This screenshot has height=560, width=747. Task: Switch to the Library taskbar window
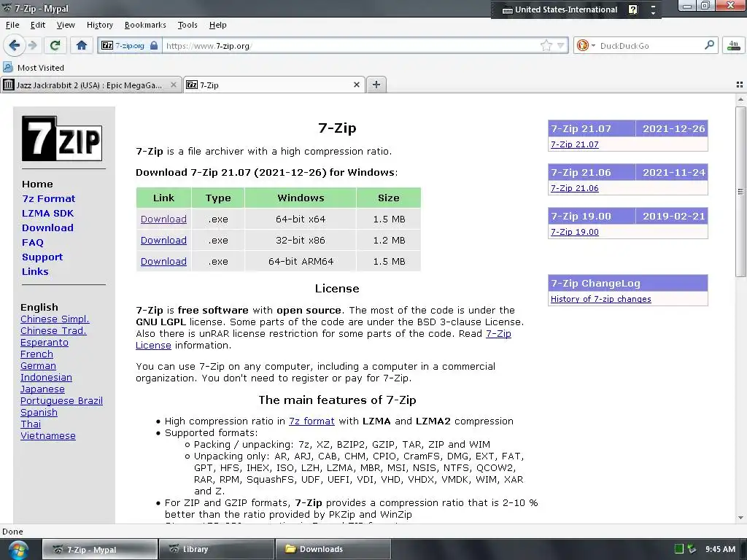[x=216, y=549]
